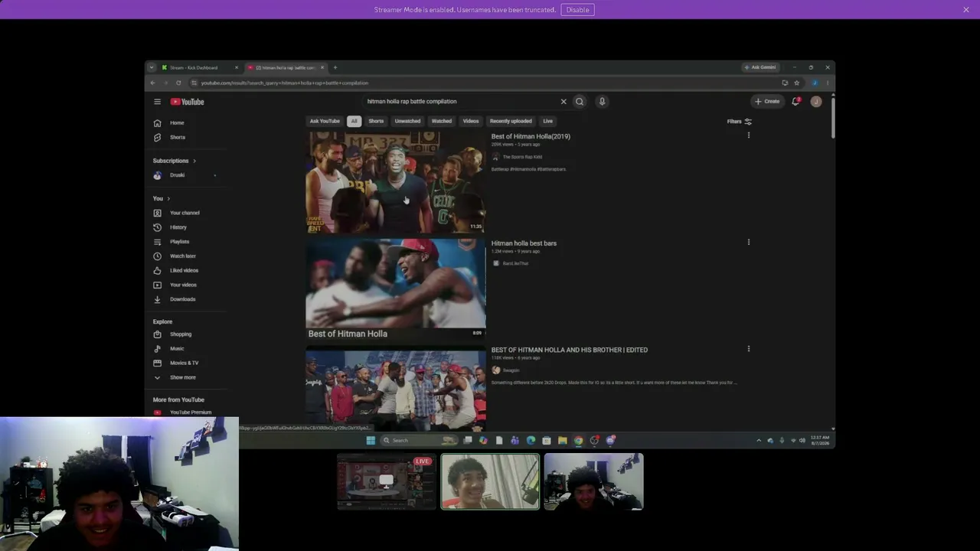Disable Streamer Mode in the banner
Screen dimensions: 980x551
(x=577, y=10)
